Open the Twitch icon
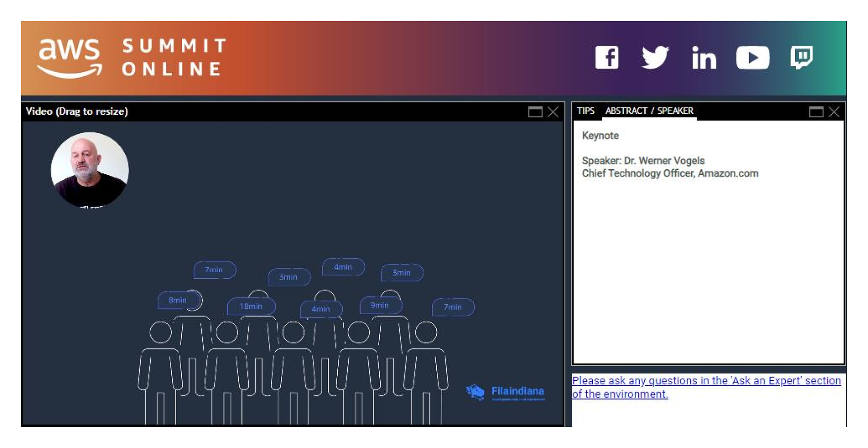 [x=802, y=57]
